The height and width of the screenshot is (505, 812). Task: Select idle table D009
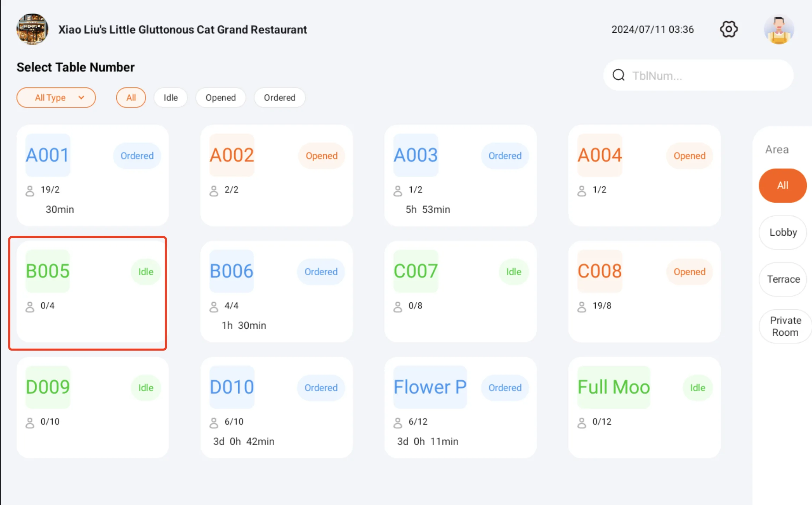93,408
